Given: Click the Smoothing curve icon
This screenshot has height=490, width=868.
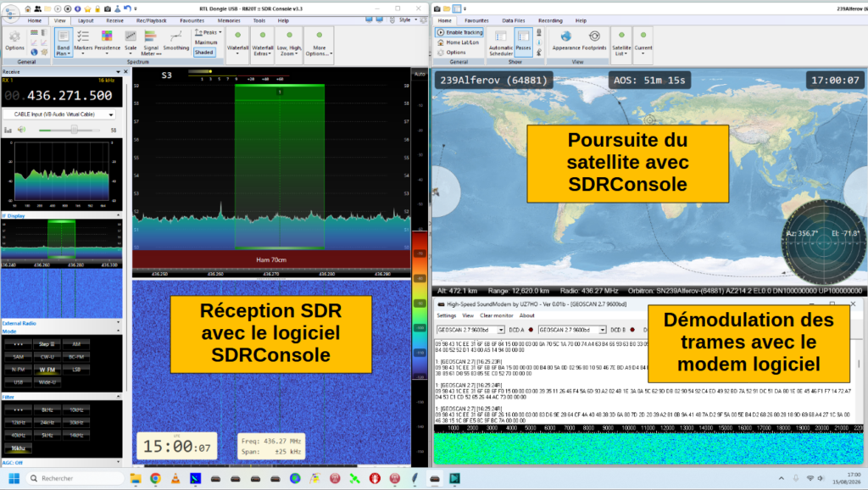Looking at the screenshot, I should [176, 36].
